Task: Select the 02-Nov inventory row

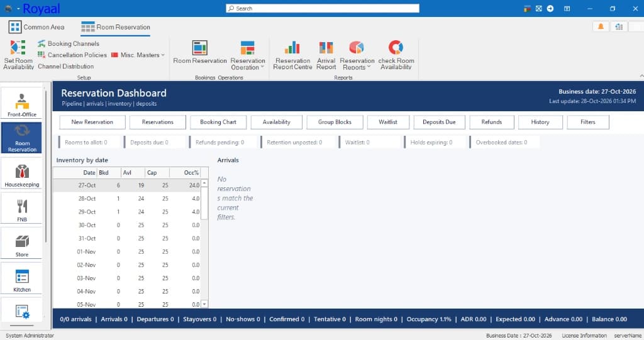Action: [x=127, y=265]
